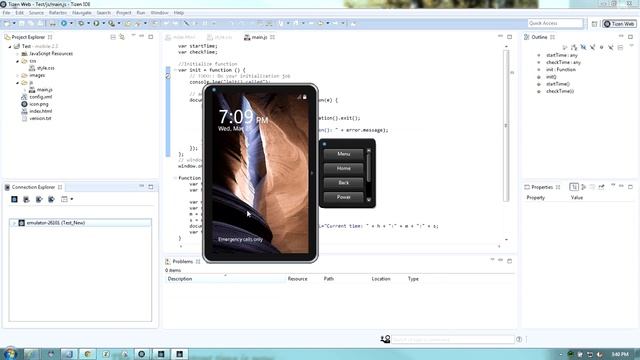Select checkTime : any in Outline
This screenshot has height=360, width=640.
coord(563,62)
